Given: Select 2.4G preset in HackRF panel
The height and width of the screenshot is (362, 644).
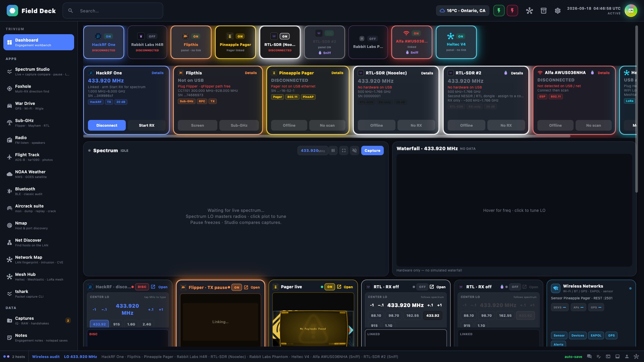Looking at the screenshot, I should pyautogui.click(x=147, y=324).
